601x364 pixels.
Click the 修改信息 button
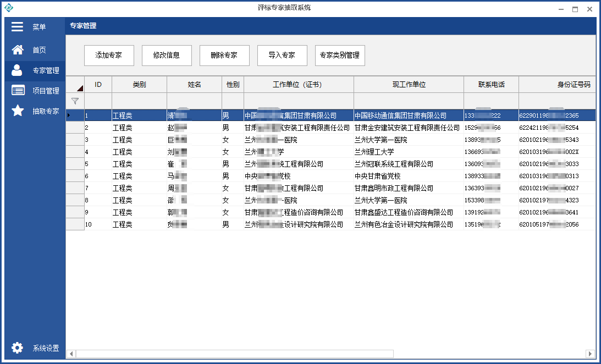click(167, 55)
